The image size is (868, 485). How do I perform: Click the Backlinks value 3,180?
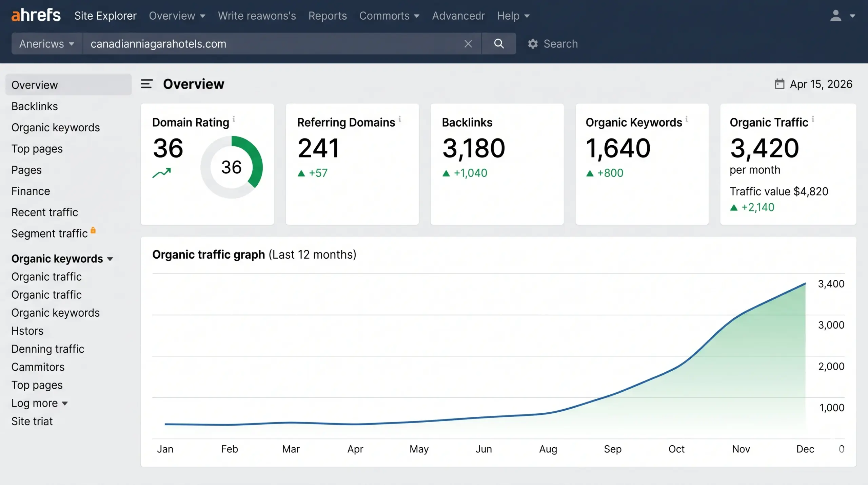(x=474, y=148)
